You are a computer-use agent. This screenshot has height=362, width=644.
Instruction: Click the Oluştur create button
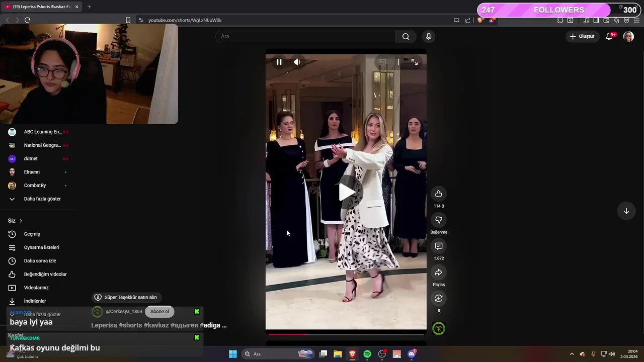582,36
